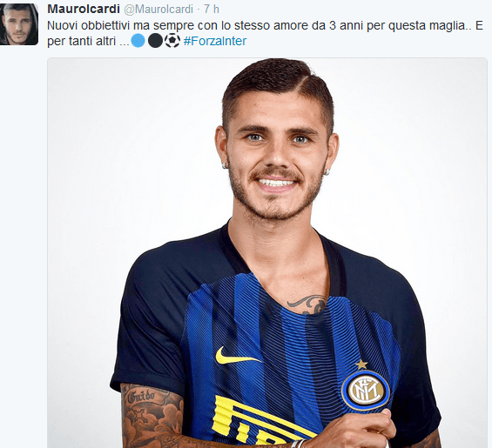
Task: Open the tweet's 7 h timestamp
Action: pyautogui.click(x=212, y=9)
